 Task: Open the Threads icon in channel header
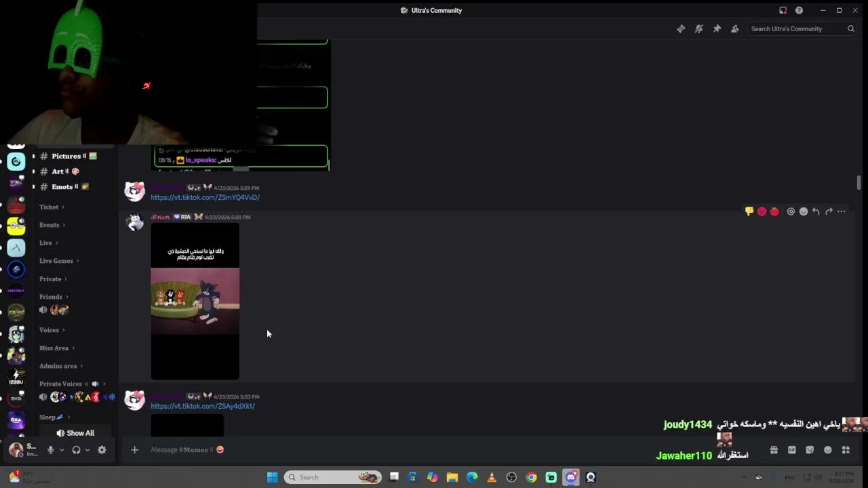tap(681, 28)
